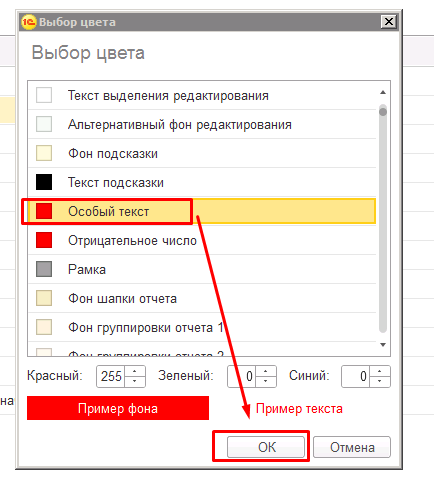Select the Особый текст list row
Screen dimensions: 434x486
(202, 211)
